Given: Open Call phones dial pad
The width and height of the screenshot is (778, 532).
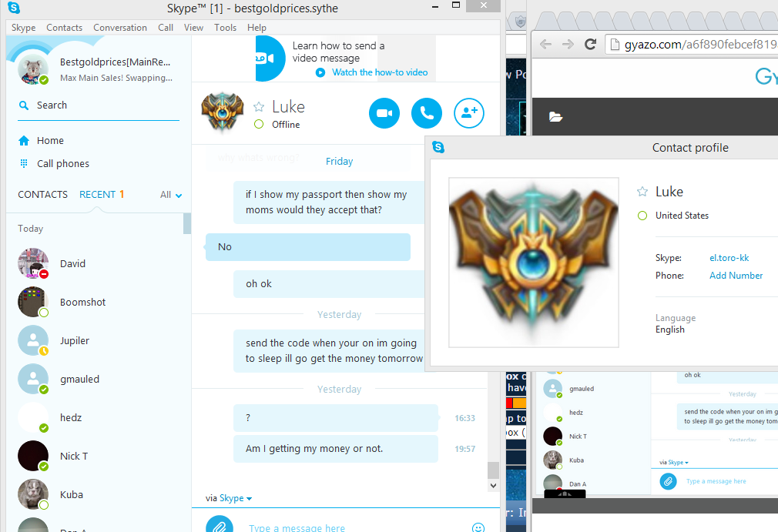Looking at the screenshot, I should 54,164.
